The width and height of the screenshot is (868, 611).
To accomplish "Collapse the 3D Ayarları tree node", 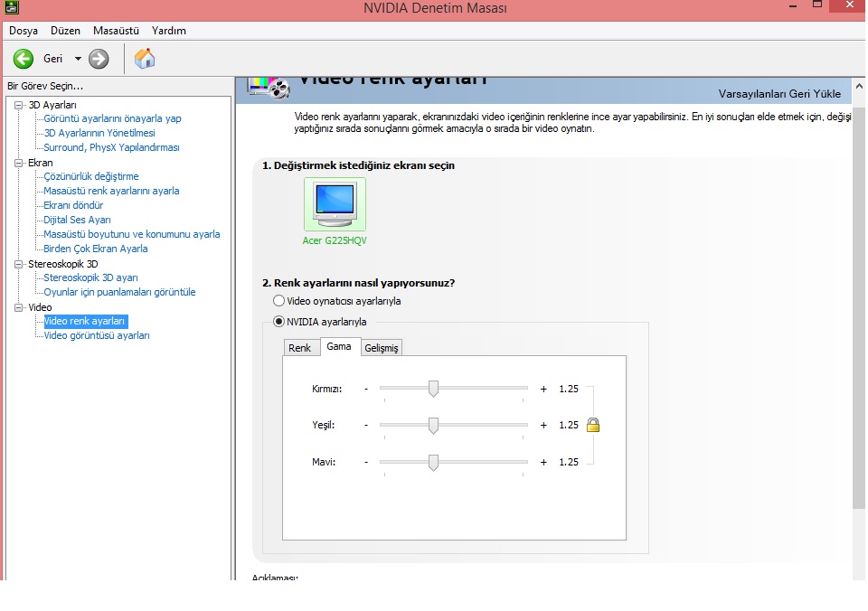I will pyautogui.click(x=18, y=105).
